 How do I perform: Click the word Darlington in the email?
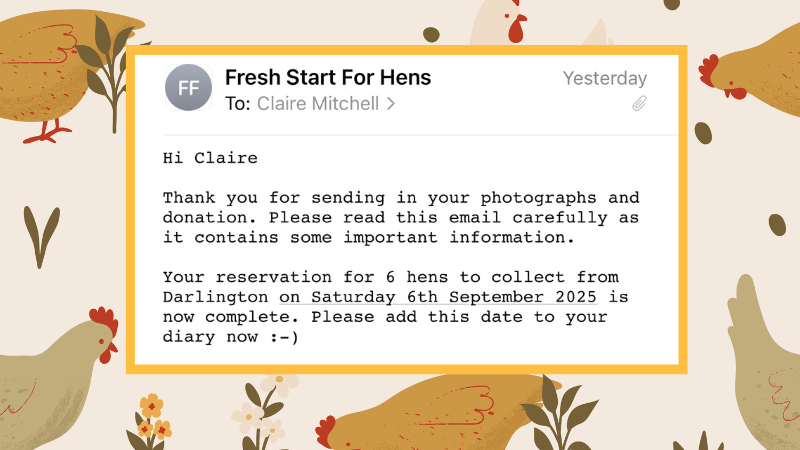(x=215, y=297)
